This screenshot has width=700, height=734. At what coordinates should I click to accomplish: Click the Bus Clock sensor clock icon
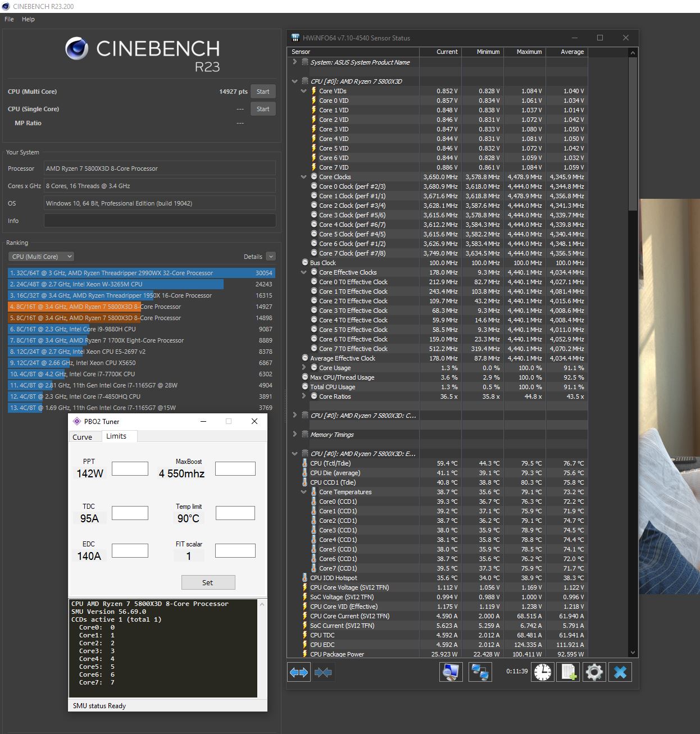[x=304, y=263]
